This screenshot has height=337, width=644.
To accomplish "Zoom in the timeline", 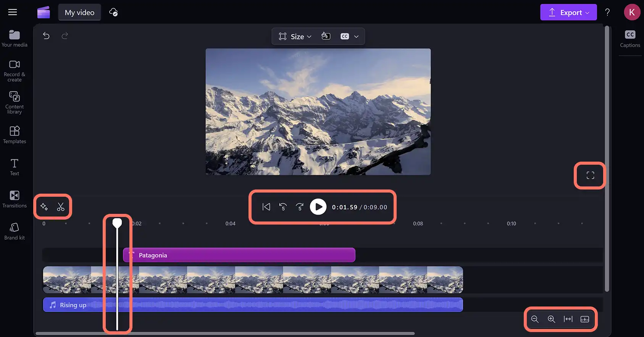I will [x=552, y=319].
